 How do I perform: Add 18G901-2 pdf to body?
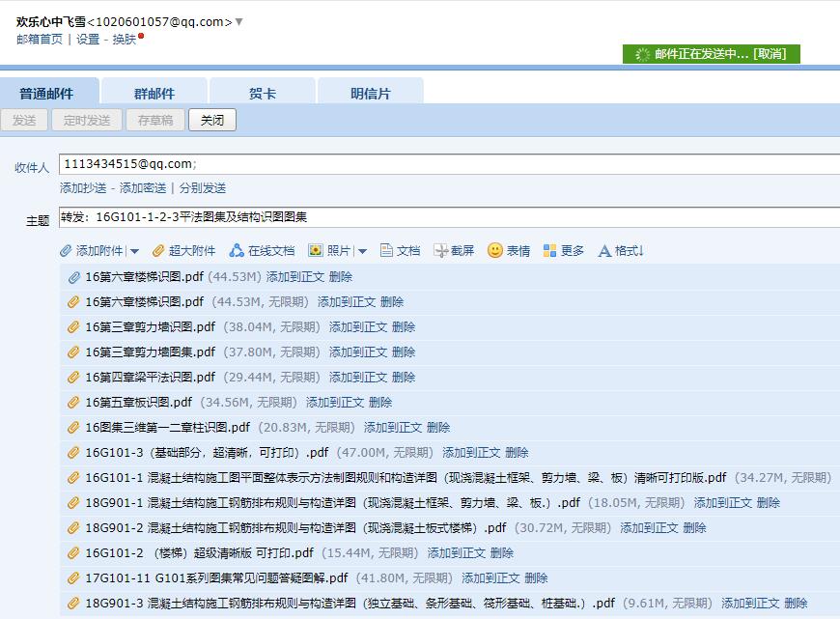[x=649, y=528]
